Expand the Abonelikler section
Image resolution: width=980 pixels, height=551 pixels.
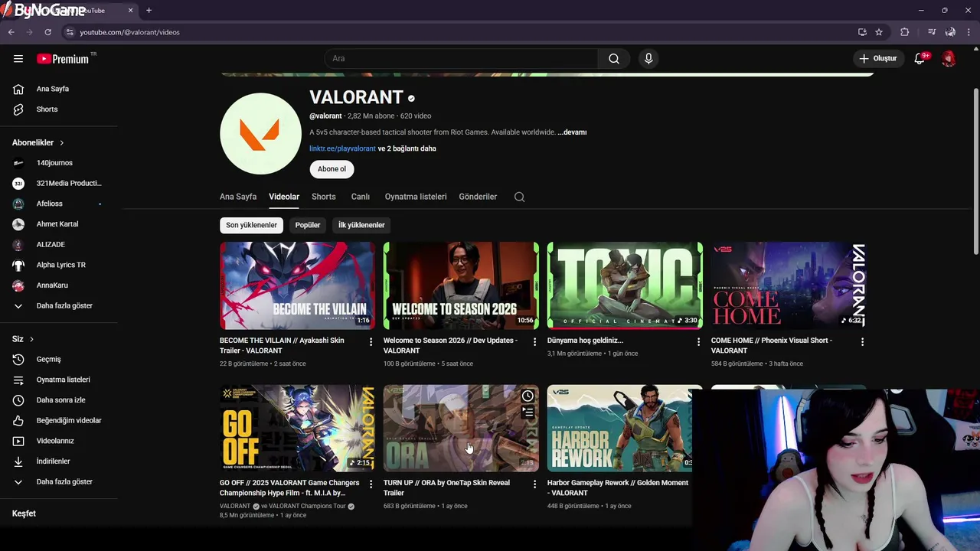(38, 142)
